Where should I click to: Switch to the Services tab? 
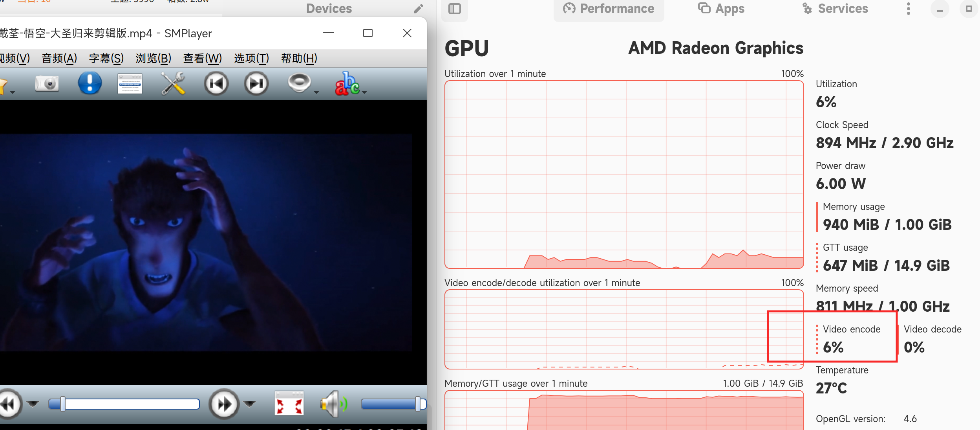(835, 9)
